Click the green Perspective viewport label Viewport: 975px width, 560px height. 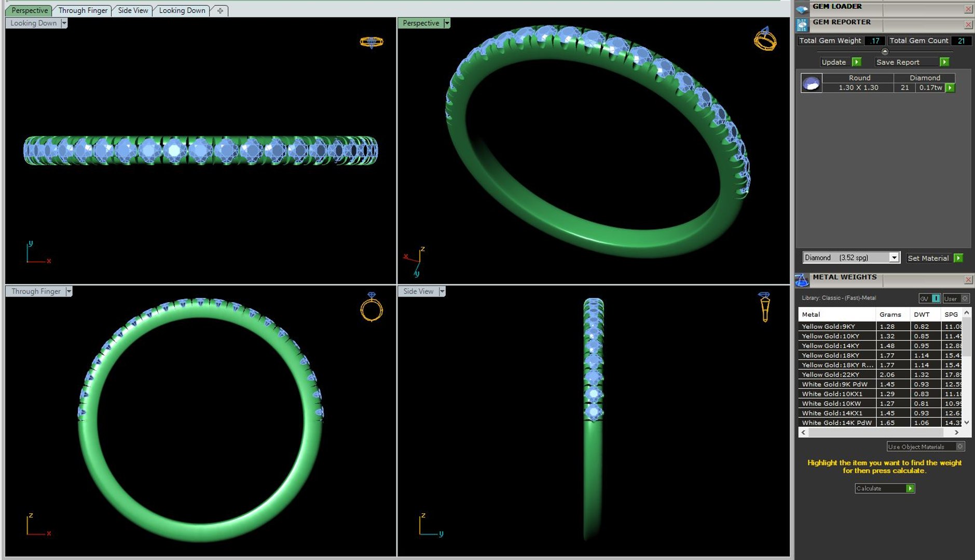(421, 23)
